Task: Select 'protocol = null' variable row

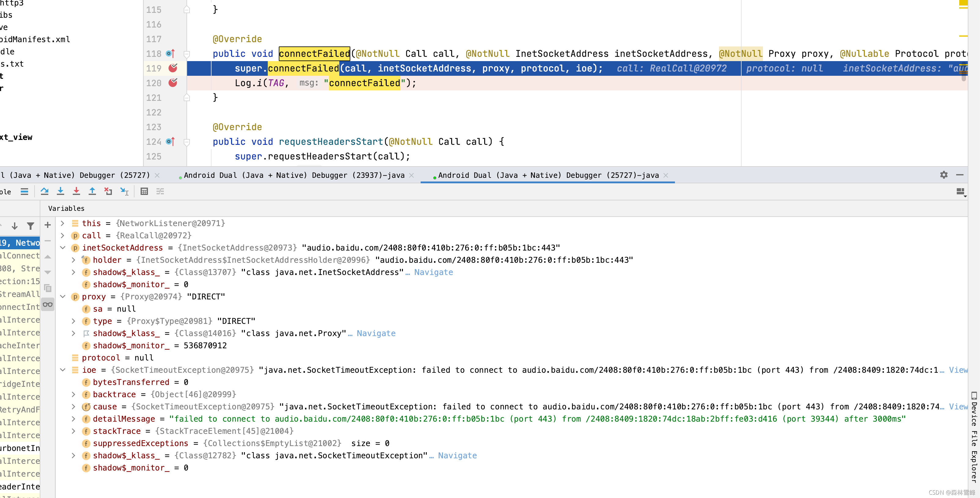Action: click(x=512, y=358)
